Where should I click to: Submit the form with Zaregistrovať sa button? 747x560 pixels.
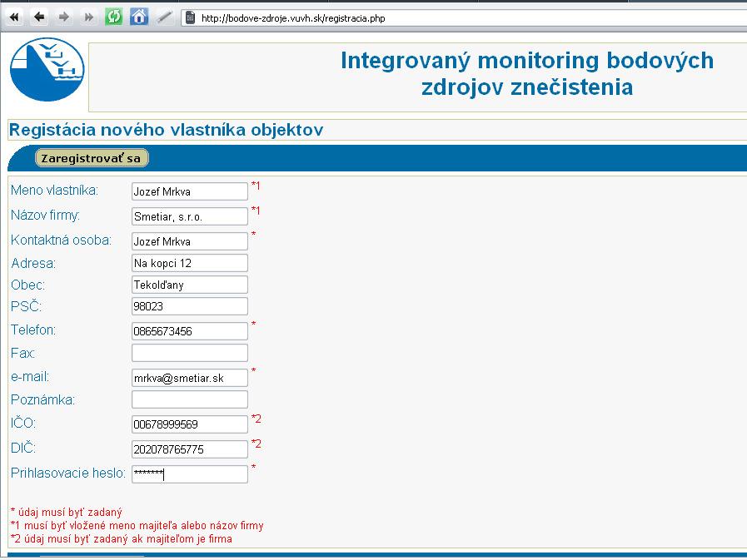pyautogui.click(x=92, y=158)
